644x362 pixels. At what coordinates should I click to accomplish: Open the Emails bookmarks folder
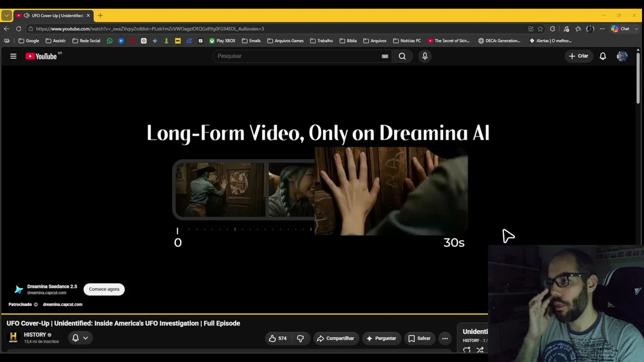tap(251, 41)
